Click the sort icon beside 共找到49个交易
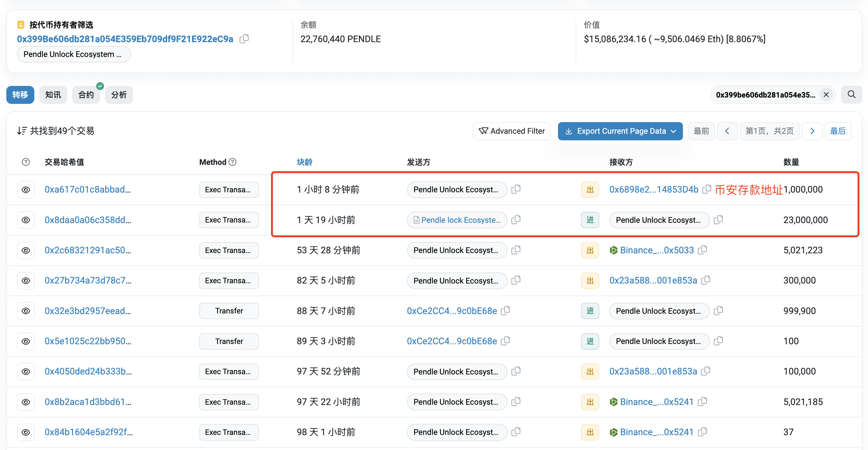The width and height of the screenshot is (868, 450). 22,131
